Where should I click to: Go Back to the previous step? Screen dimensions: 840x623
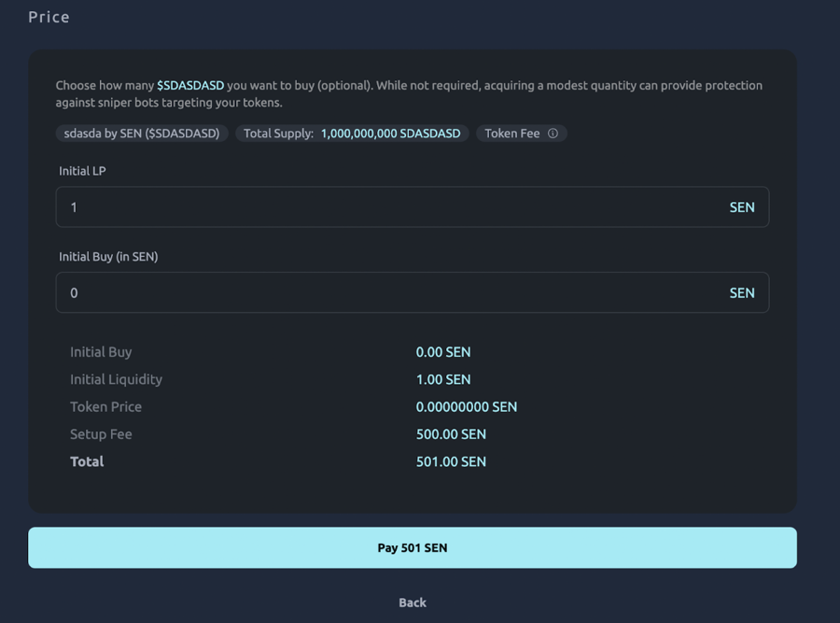click(413, 602)
